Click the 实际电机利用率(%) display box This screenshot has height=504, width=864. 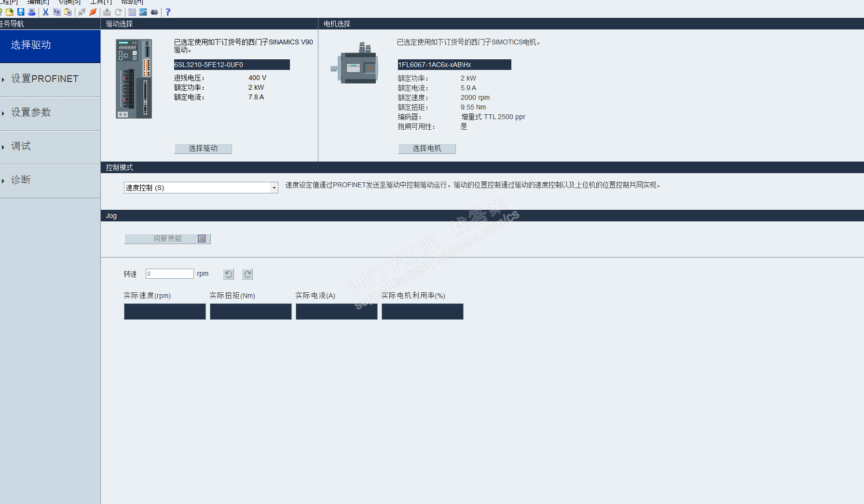(423, 312)
